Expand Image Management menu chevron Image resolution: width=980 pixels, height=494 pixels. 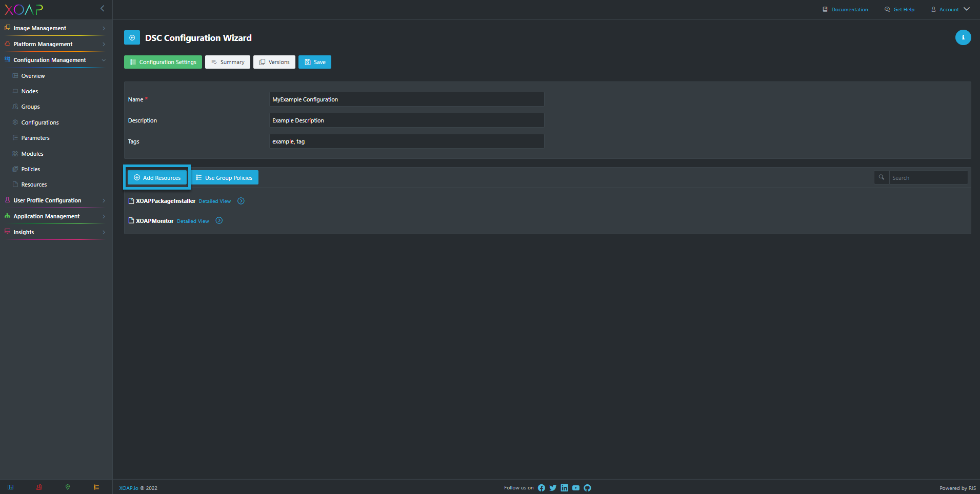coord(104,28)
